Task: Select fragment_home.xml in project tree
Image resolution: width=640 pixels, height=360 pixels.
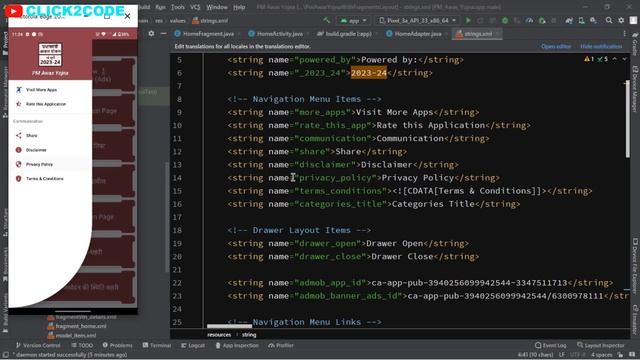Action: (x=77, y=326)
